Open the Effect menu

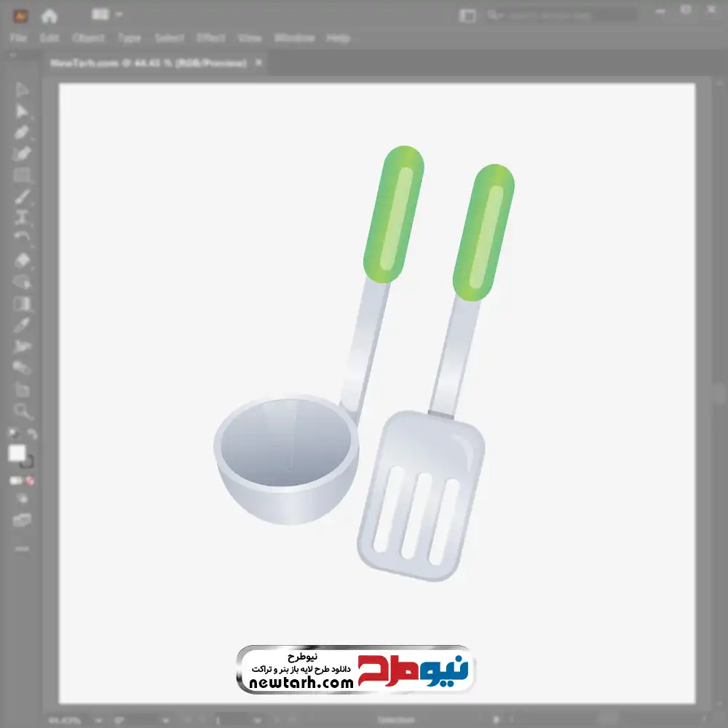[x=211, y=38]
